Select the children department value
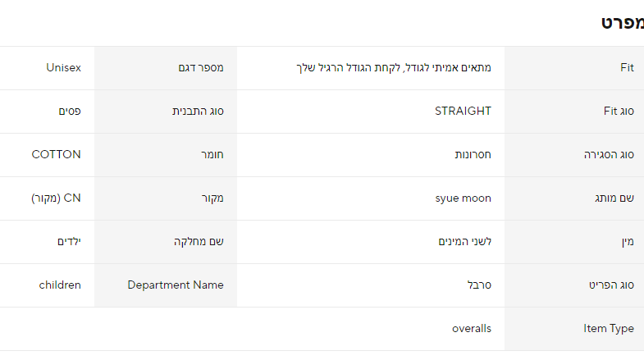Image resolution: width=644 pixels, height=360 pixels. click(60, 285)
